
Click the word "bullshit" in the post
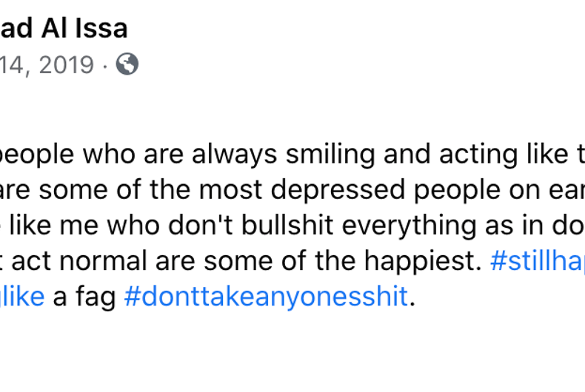[x=287, y=226]
